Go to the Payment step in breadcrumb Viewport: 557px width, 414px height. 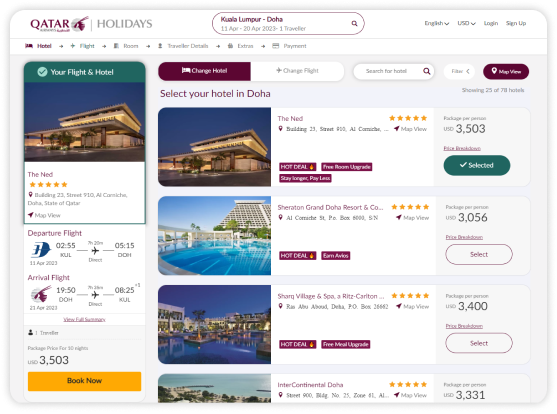(289, 46)
